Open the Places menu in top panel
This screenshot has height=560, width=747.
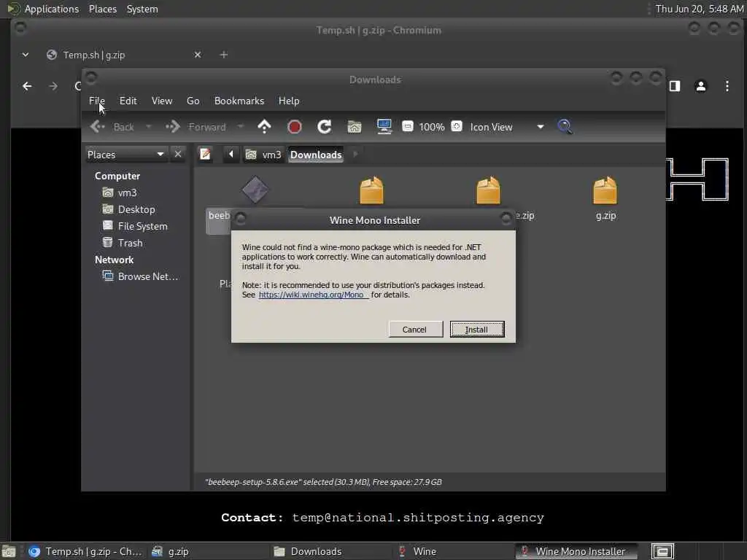(102, 9)
